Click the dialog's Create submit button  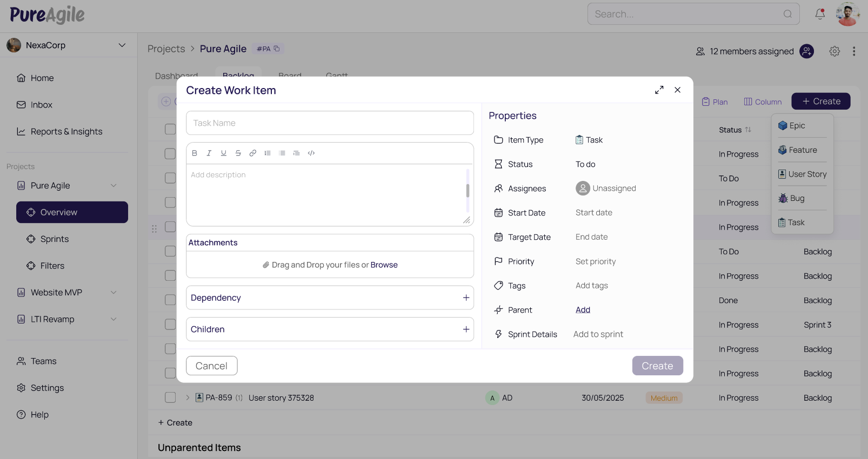(657, 366)
